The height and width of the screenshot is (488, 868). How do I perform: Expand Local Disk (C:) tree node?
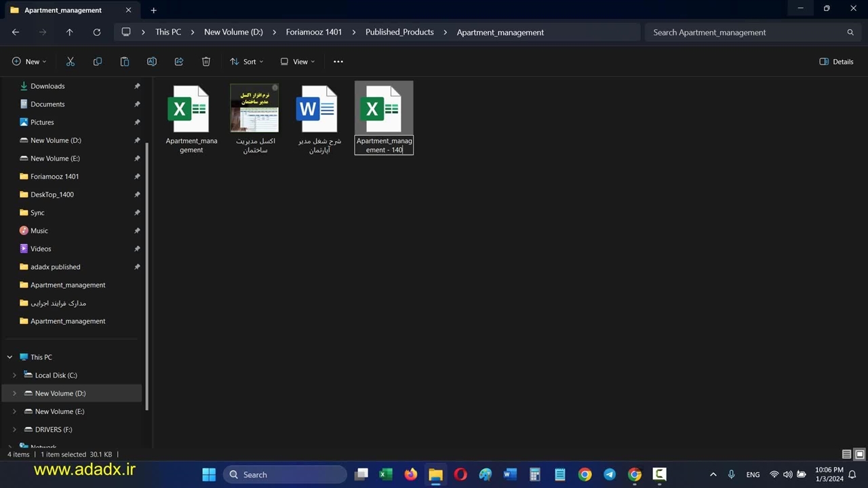click(x=14, y=375)
